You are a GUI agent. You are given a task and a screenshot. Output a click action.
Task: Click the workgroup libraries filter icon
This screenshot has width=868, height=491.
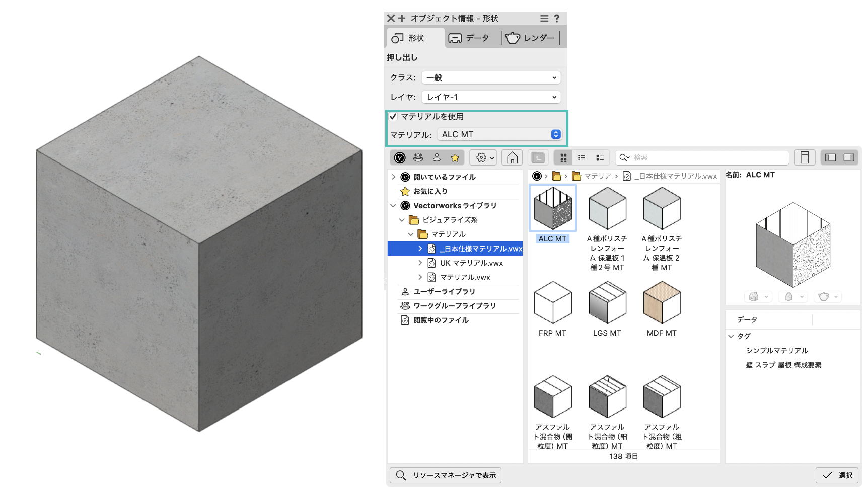click(x=418, y=158)
